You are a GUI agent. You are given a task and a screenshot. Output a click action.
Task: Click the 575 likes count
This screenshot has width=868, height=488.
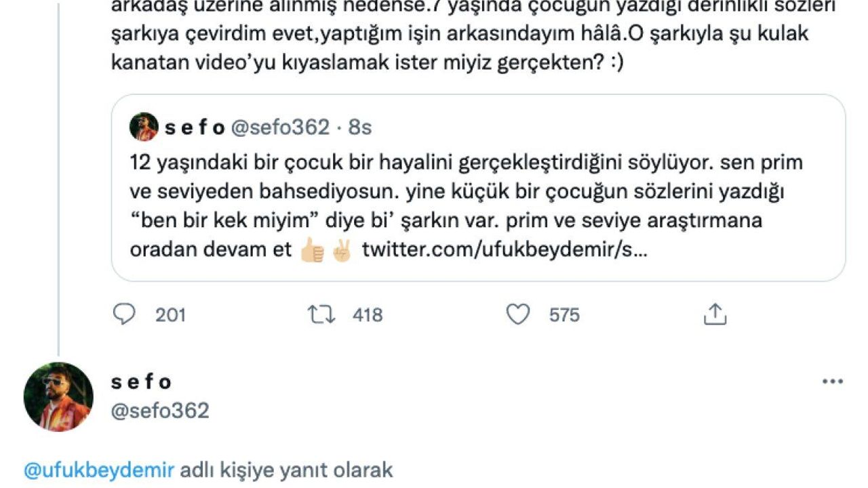click(564, 315)
